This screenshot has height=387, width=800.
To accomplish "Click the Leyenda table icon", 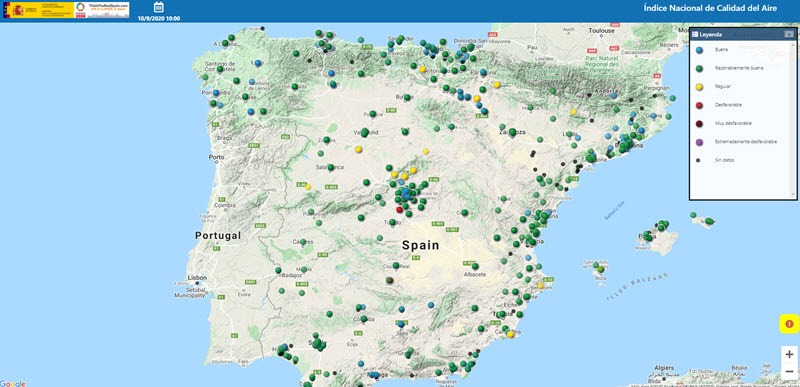I will pos(695,34).
